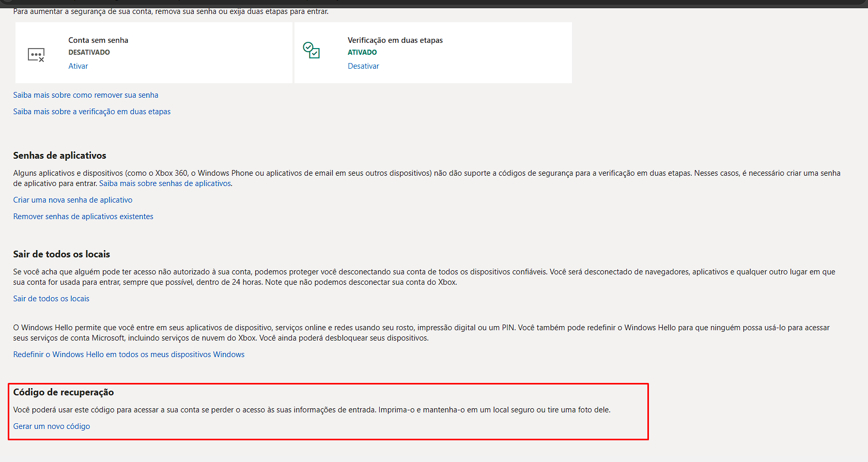
Task: Click the green ATIVADO status label
Action: (362, 52)
